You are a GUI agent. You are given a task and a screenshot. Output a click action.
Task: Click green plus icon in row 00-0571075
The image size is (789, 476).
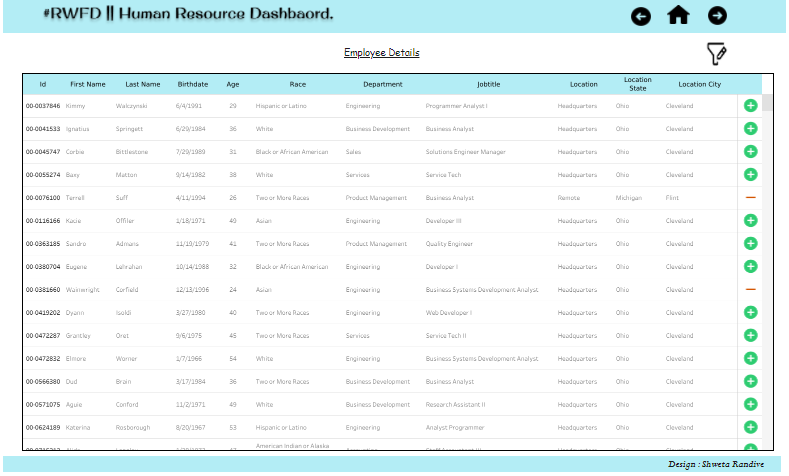[750, 405]
